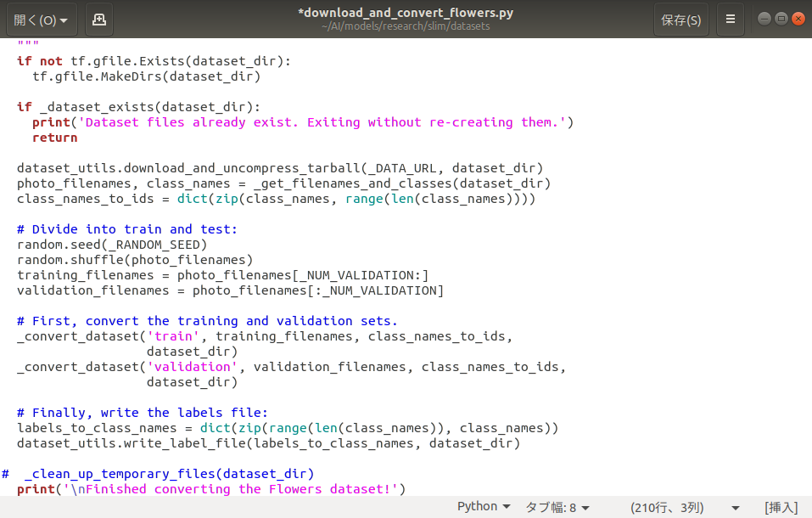Click the 'validation' string literal

click(x=192, y=367)
